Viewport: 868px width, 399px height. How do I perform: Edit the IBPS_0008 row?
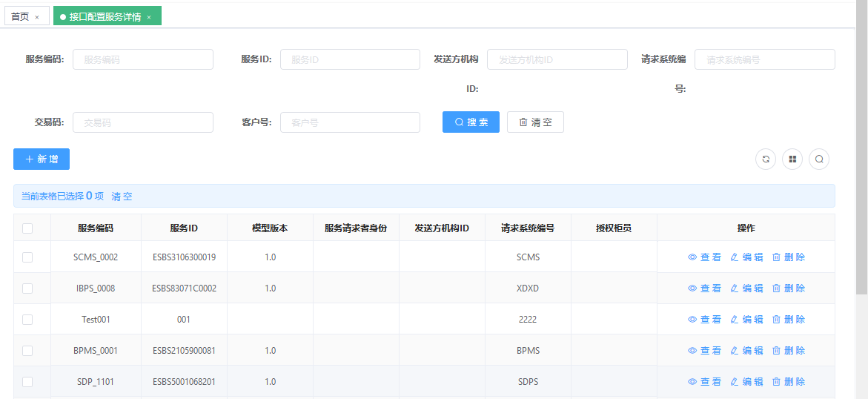[x=746, y=288]
